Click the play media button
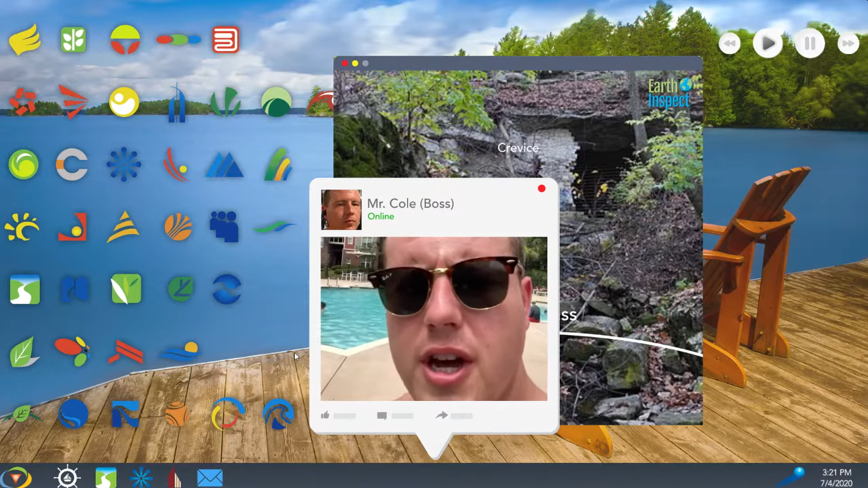The image size is (868, 488). [767, 44]
